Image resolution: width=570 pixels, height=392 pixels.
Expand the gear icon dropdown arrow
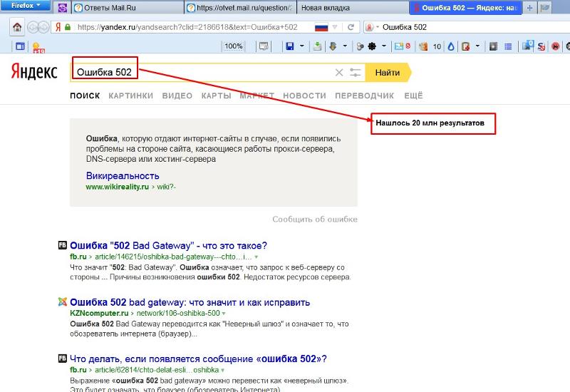click(384, 46)
